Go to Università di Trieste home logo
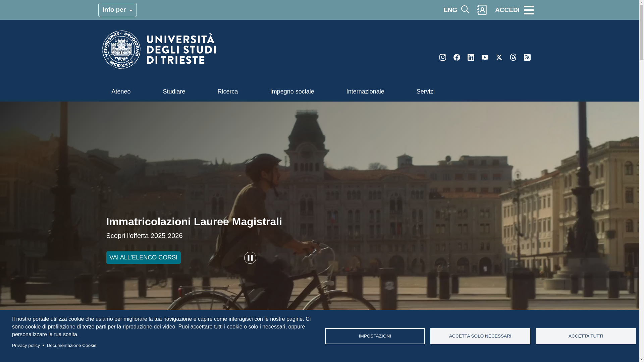The height and width of the screenshot is (362, 644). 159,50
